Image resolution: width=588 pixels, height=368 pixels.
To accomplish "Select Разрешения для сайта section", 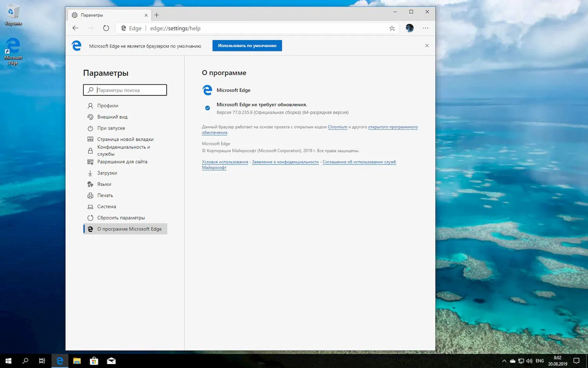I will (x=122, y=162).
